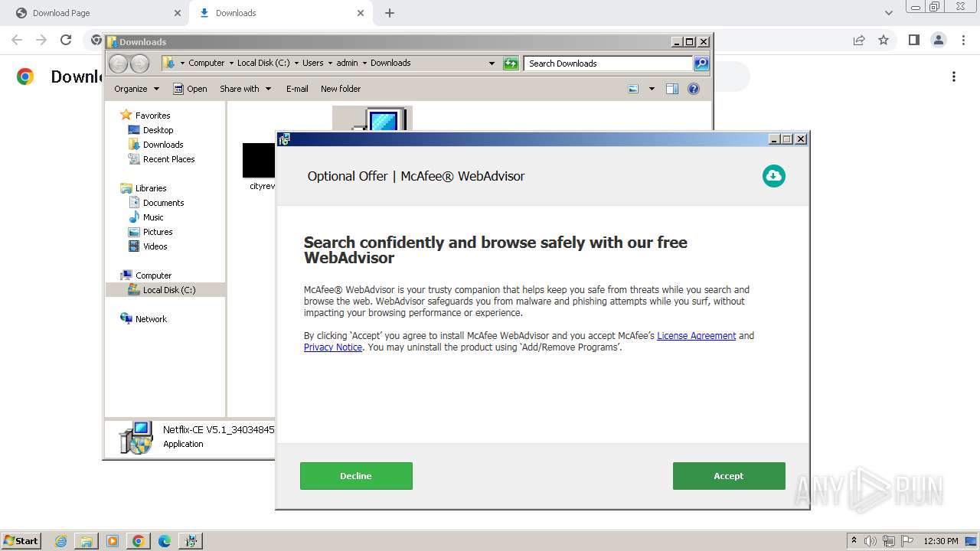Click the teal download cloud icon
980x551 pixels.
[x=774, y=176]
